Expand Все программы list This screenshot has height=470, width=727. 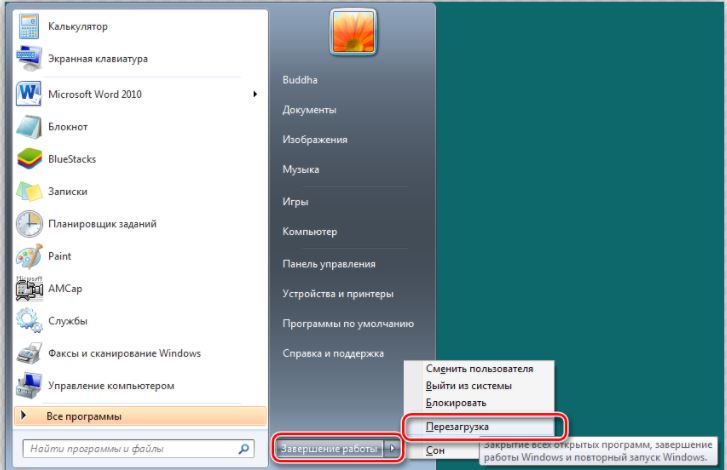pyautogui.click(x=140, y=416)
